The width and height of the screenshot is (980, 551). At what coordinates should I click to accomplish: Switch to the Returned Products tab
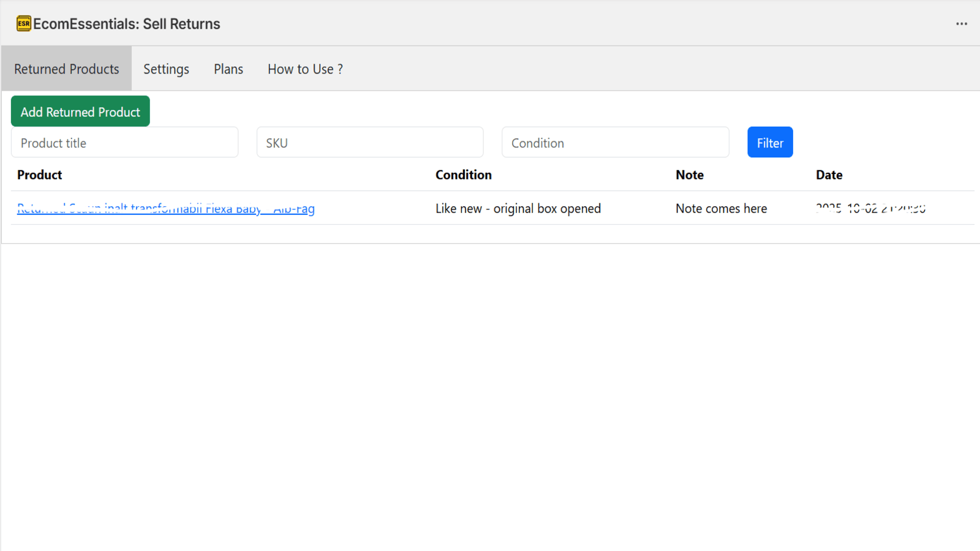67,69
